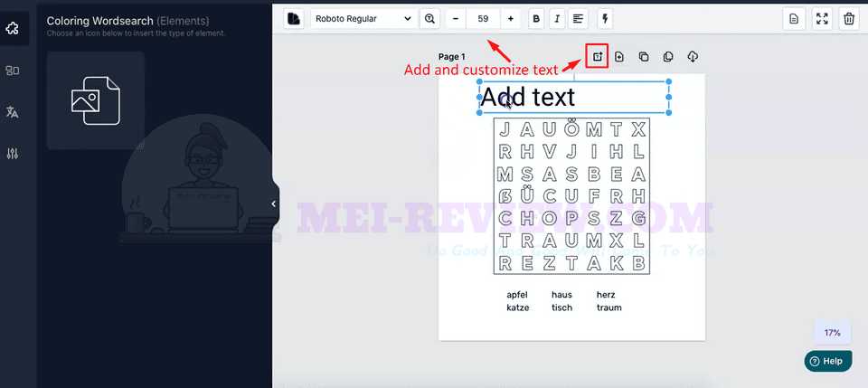This screenshot has height=388, width=868.
Task: Click the word 'herz' in word list
Action: pos(606,295)
